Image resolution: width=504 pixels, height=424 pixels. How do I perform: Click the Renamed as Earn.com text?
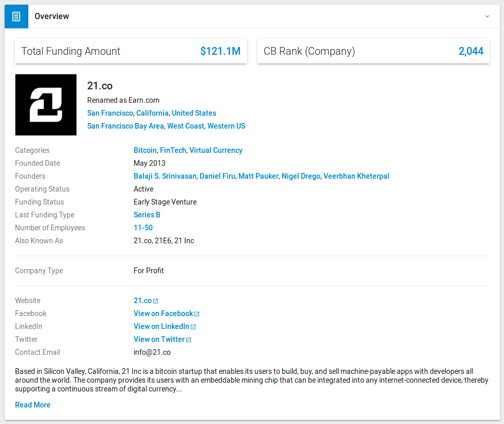[123, 100]
